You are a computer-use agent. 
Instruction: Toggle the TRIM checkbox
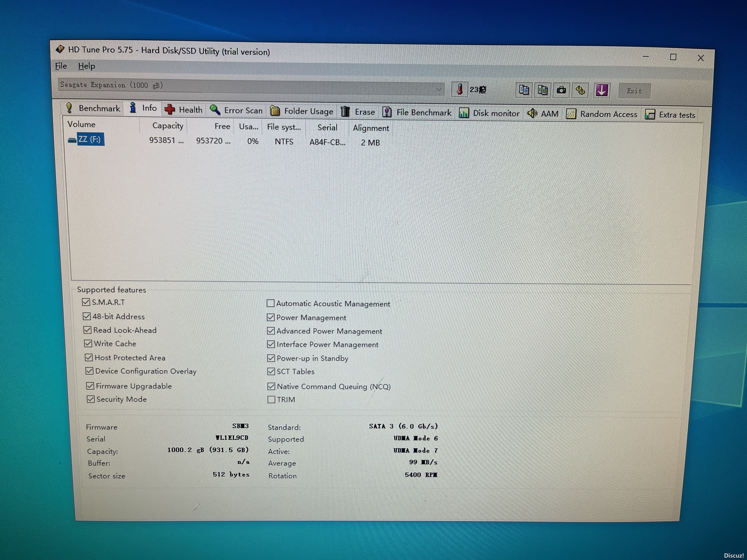click(x=272, y=399)
